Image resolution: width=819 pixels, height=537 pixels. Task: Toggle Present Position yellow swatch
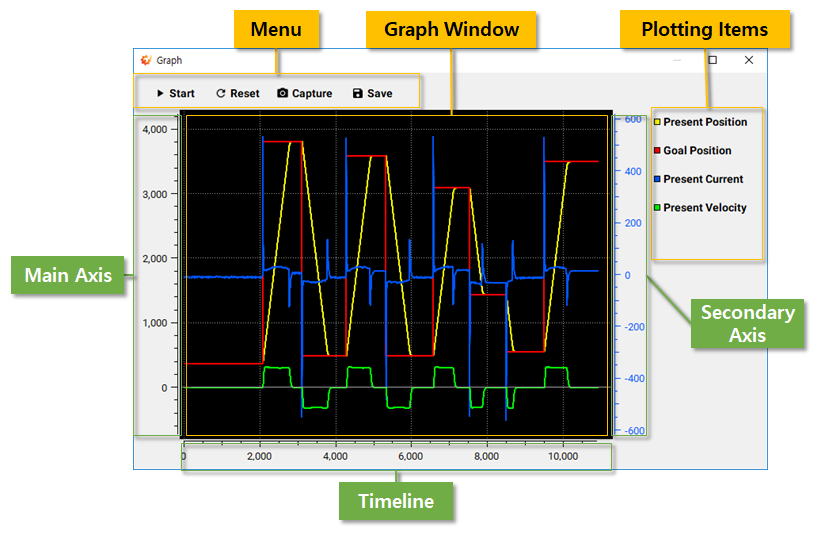658,122
